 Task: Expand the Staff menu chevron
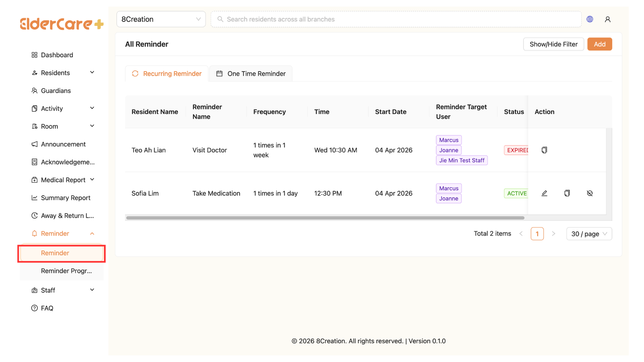[x=92, y=290]
